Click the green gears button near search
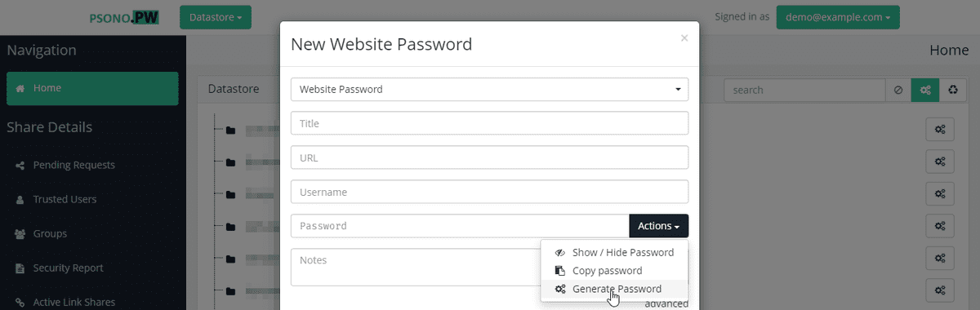 click(x=925, y=90)
